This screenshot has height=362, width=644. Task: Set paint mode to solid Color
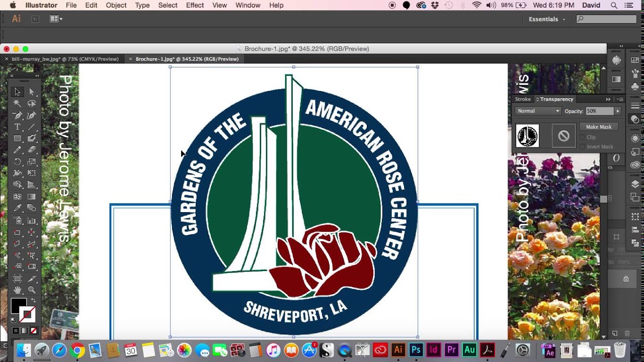[x=16, y=331]
